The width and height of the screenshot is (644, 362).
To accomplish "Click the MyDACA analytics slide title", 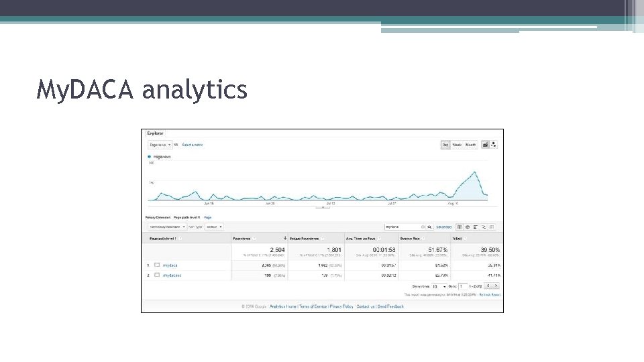I will [142, 89].
